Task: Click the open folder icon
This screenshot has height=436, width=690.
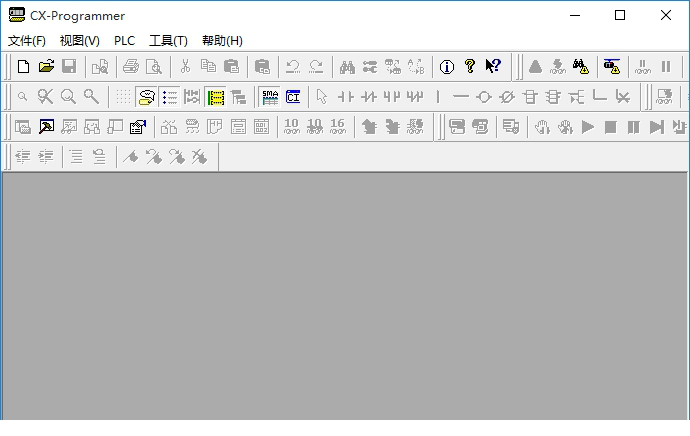Action: 46,66
